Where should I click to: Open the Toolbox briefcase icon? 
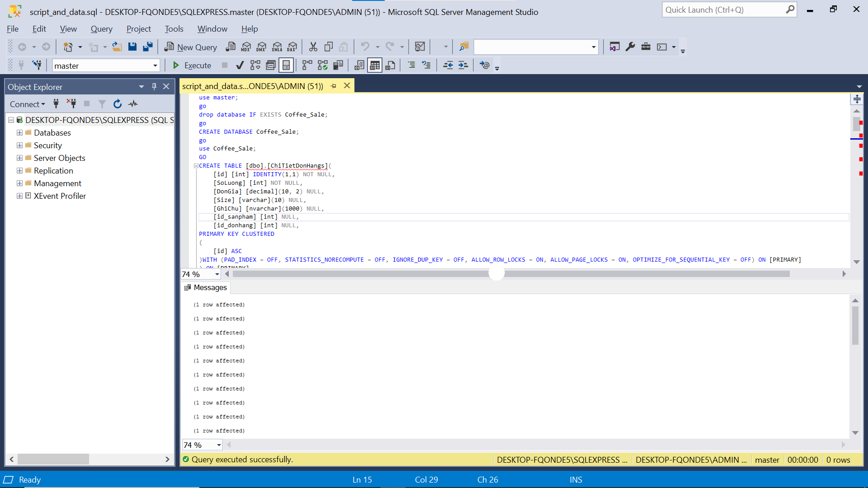tap(646, 47)
